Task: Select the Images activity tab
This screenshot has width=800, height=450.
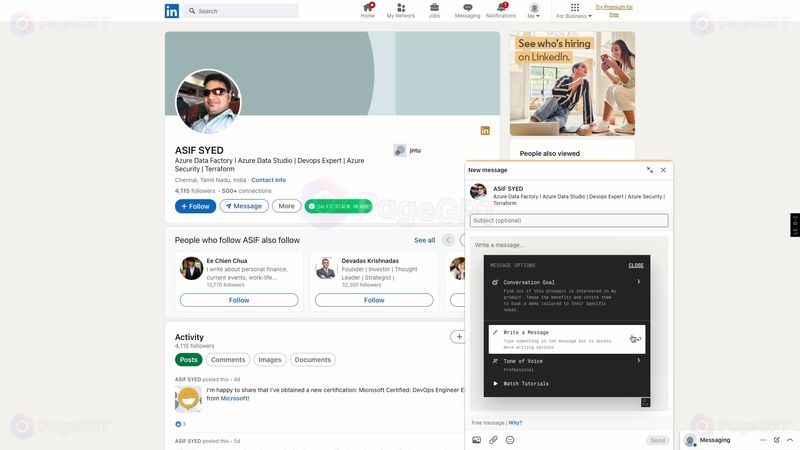Action: (270, 360)
